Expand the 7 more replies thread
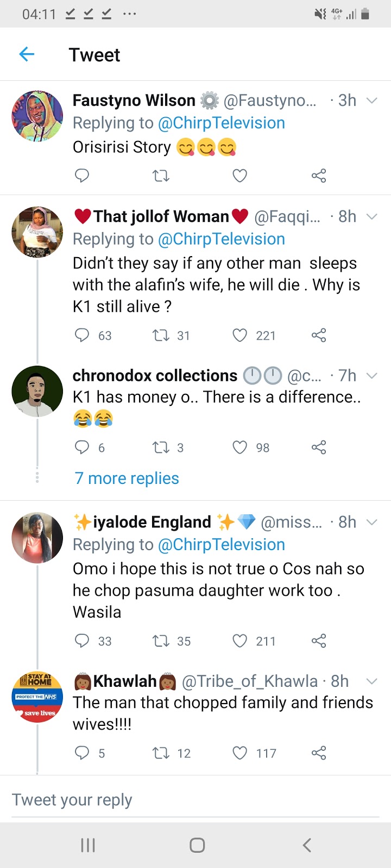Viewport: 391px width, 868px height. coord(127,478)
